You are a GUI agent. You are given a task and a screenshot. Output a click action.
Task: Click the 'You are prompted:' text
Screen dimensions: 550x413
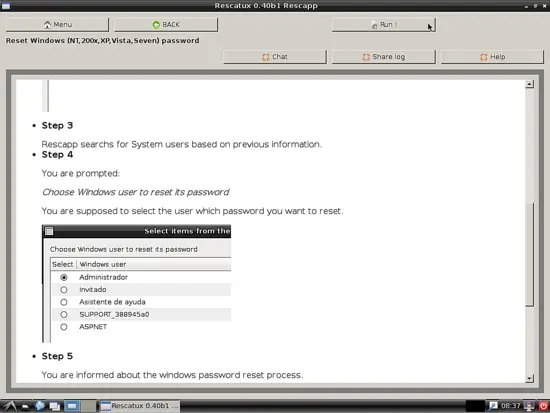click(x=81, y=173)
